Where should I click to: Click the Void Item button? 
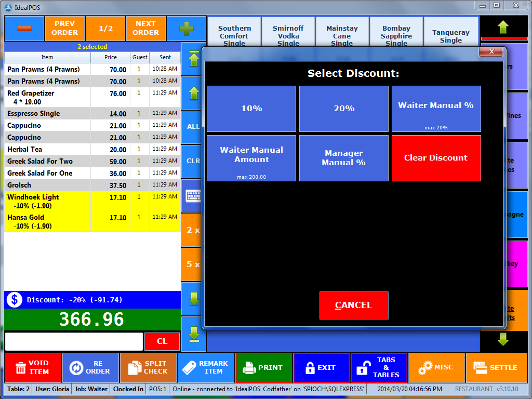[x=33, y=367]
